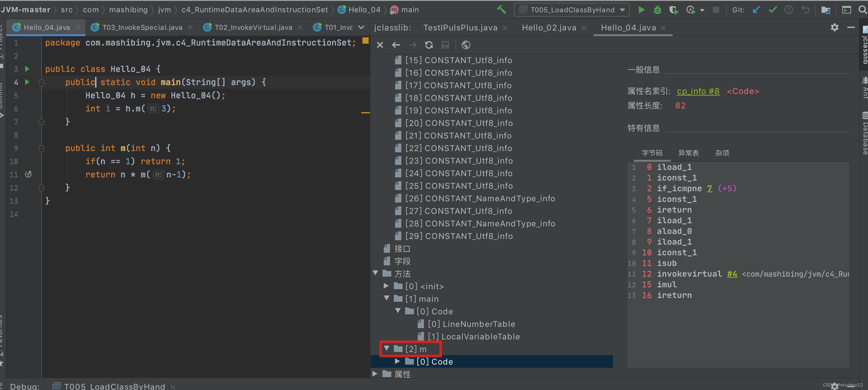868x390 pixels.
Task: Click the Build project hammer icon
Action: click(x=502, y=10)
